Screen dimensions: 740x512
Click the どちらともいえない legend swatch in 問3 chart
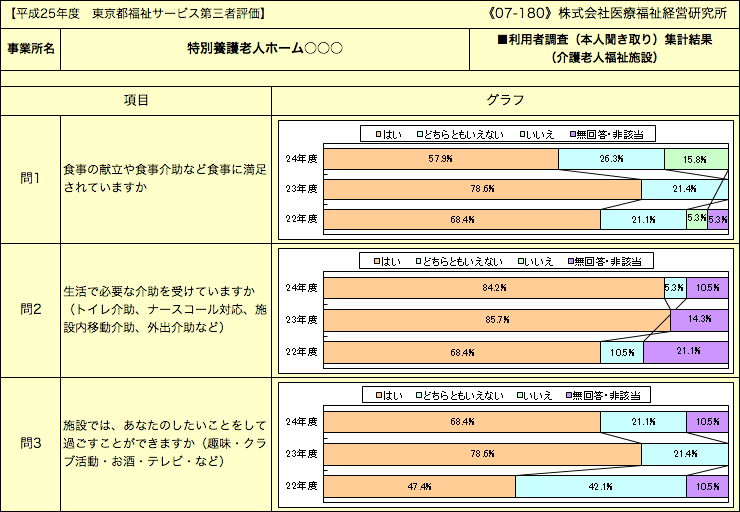coord(419,395)
